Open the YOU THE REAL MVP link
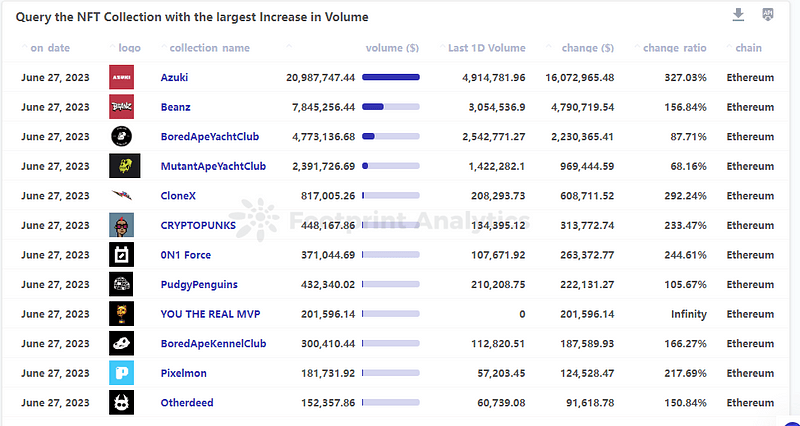Viewport: 800px width, 426px height. click(x=210, y=314)
